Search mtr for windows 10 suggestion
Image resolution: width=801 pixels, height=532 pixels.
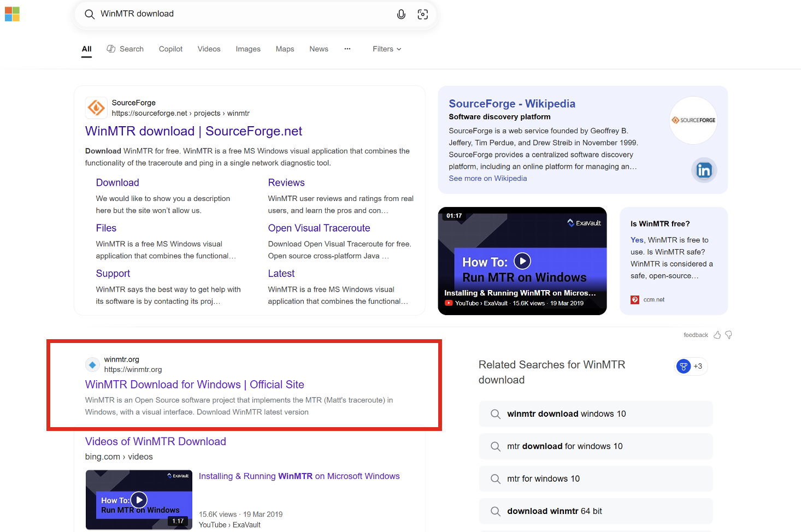(596, 479)
